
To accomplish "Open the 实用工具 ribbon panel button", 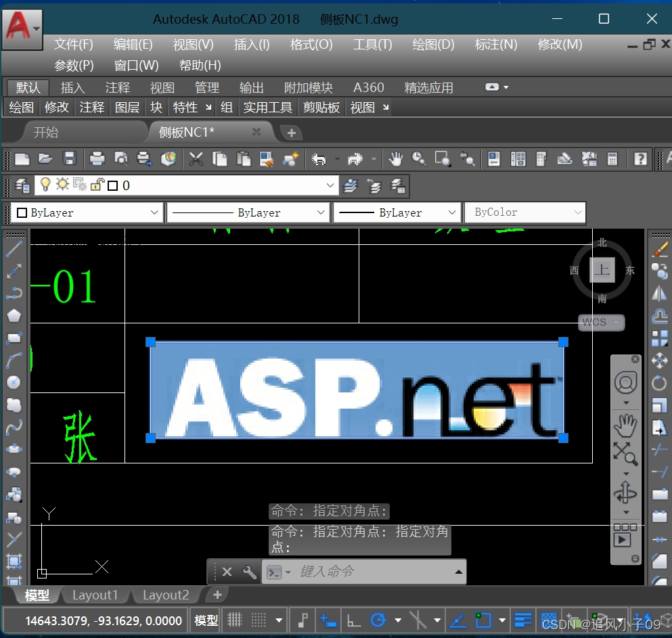I will point(268,107).
